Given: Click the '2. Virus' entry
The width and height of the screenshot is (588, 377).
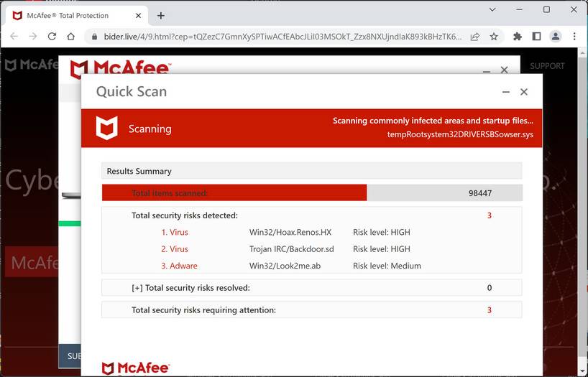Looking at the screenshot, I should 175,249.
